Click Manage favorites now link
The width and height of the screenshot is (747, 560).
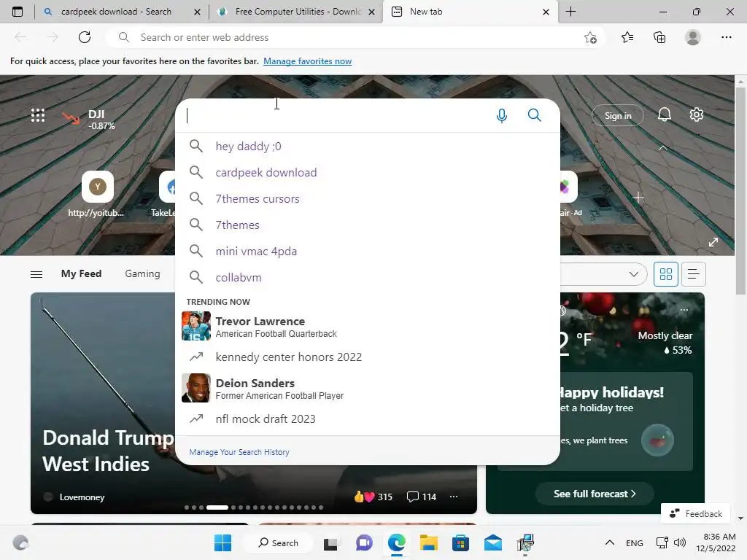tap(307, 61)
